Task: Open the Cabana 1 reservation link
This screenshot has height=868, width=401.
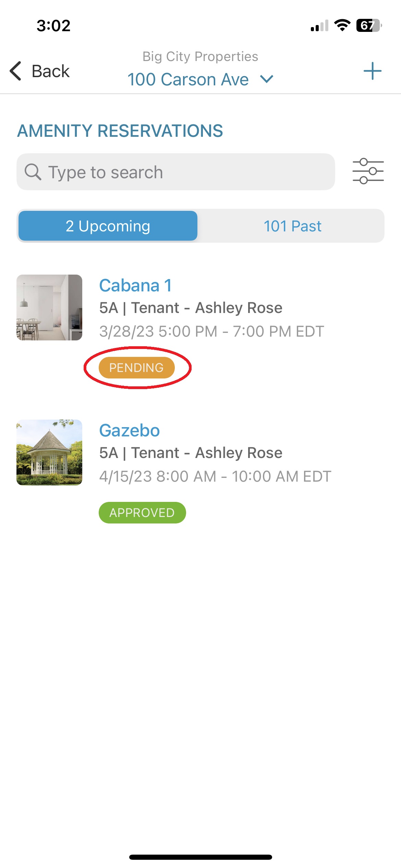Action: pyautogui.click(x=135, y=285)
